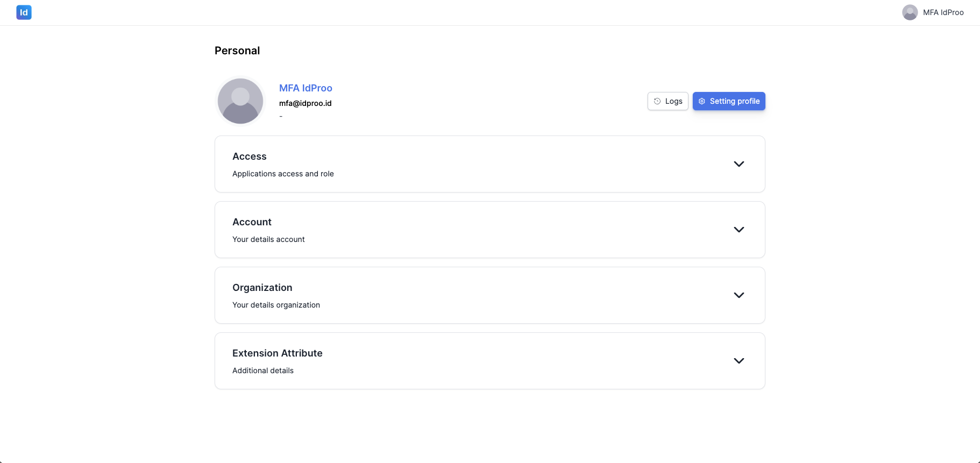980x463 pixels.
Task: Click the MFA IdProo name link
Action: click(306, 88)
